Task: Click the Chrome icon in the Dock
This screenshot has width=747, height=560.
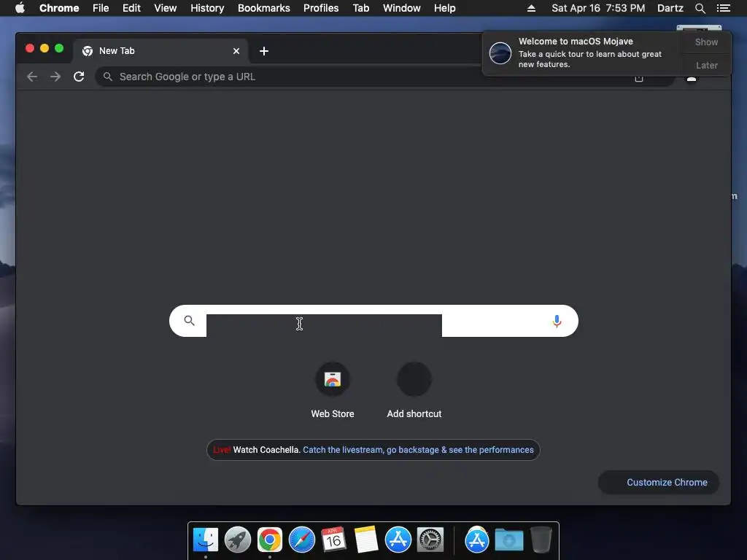Action: 270,540
